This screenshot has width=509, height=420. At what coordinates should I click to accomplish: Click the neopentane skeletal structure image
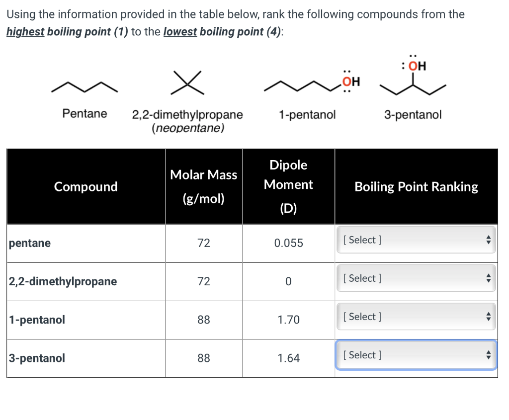point(187,83)
